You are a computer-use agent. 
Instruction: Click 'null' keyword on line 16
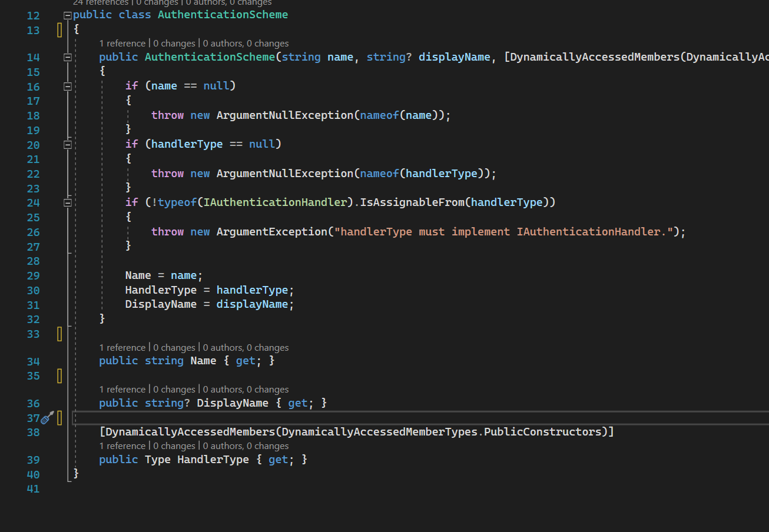coord(216,86)
